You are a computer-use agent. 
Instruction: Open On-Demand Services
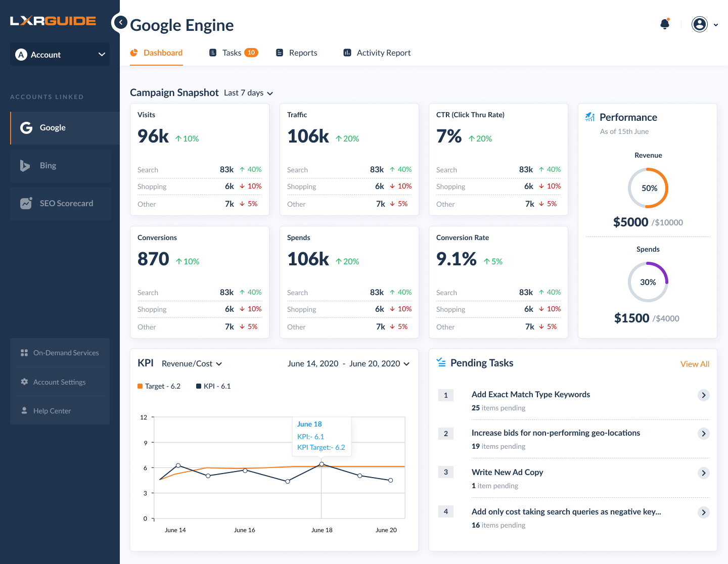(60, 353)
